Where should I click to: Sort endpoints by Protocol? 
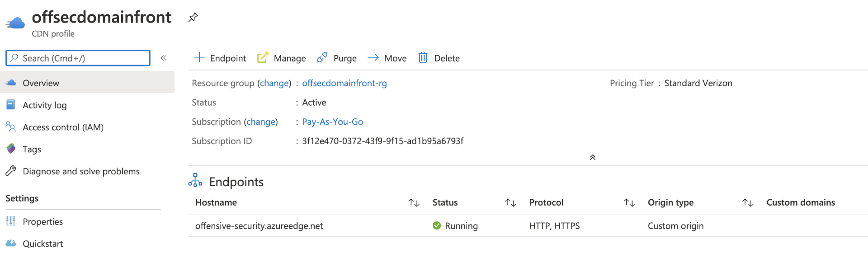(629, 202)
